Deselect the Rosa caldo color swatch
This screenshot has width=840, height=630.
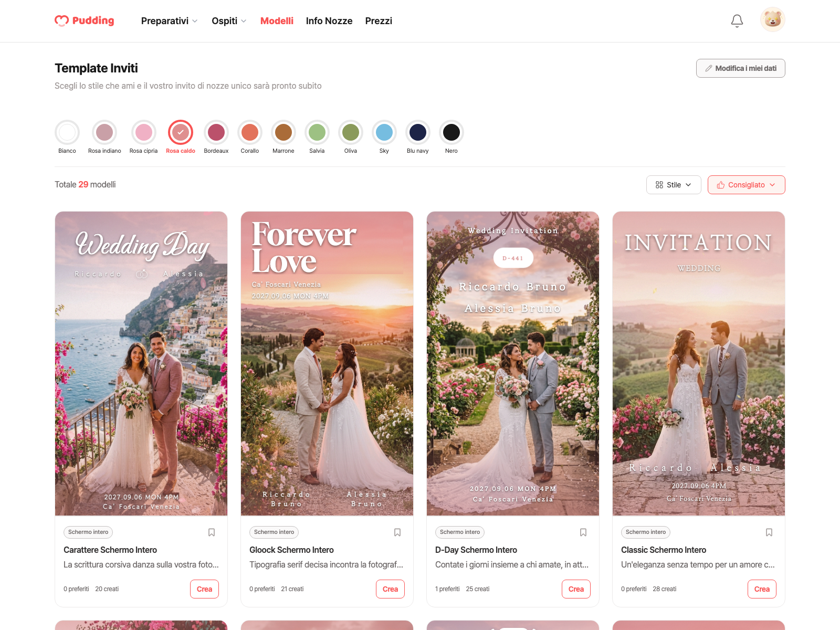click(x=181, y=132)
